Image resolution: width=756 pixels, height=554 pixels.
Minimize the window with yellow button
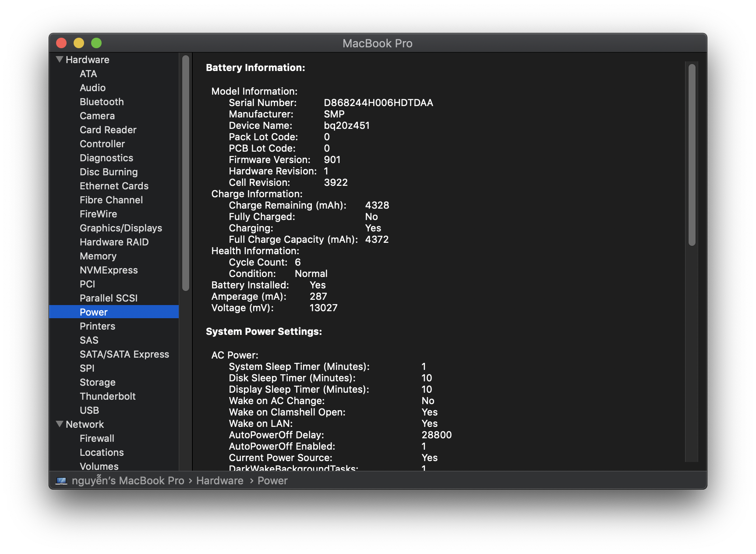(79, 43)
